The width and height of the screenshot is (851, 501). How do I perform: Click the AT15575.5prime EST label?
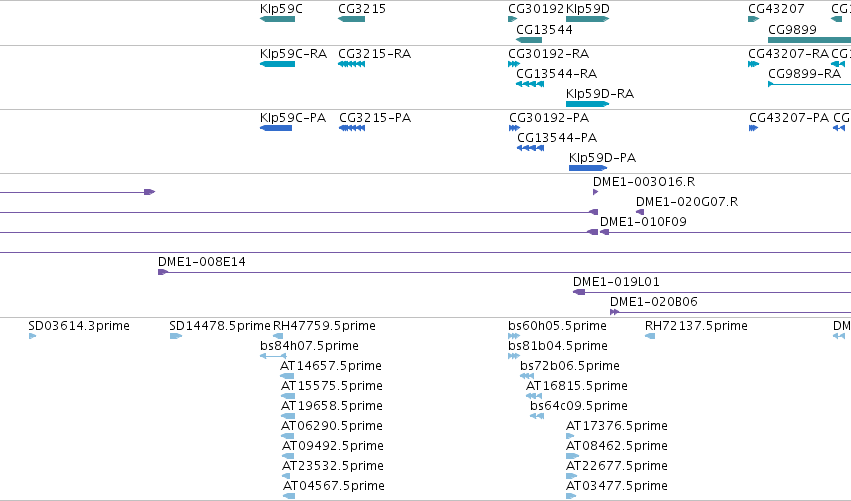point(332,386)
